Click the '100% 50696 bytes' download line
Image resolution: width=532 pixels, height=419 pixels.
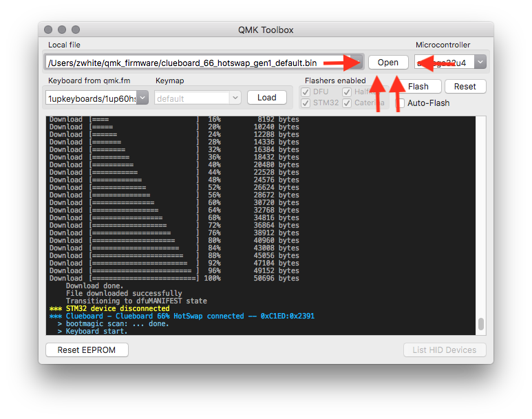point(174,278)
